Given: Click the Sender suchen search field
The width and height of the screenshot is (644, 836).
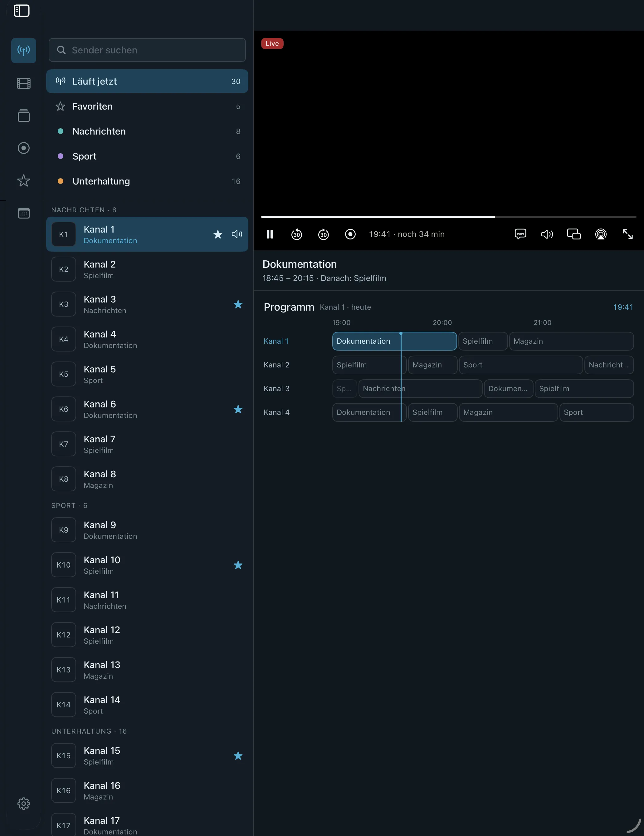Looking at the screenshot, I should click(147, 50).
